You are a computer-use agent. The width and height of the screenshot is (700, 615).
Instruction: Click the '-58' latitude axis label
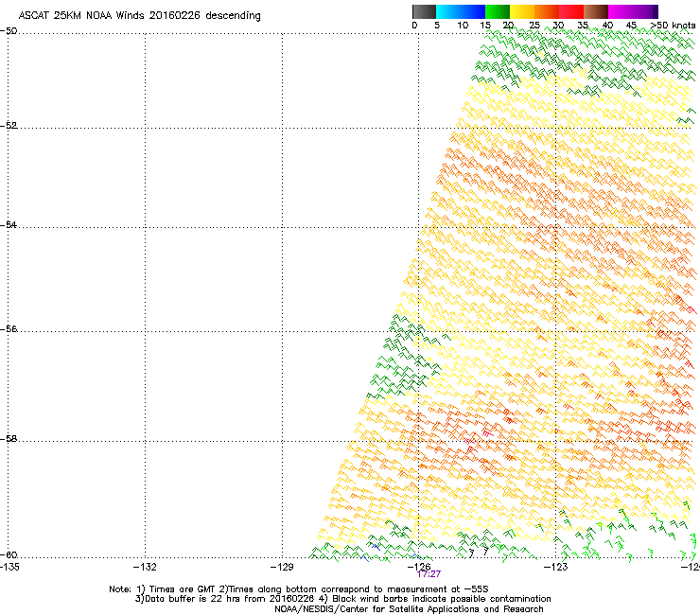[9, 439]
